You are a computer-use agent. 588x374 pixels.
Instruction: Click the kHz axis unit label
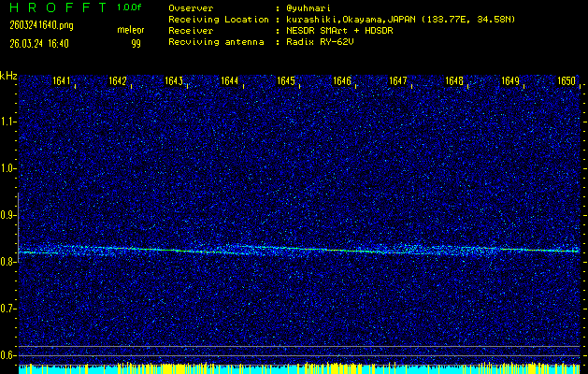tap(8, 75)
